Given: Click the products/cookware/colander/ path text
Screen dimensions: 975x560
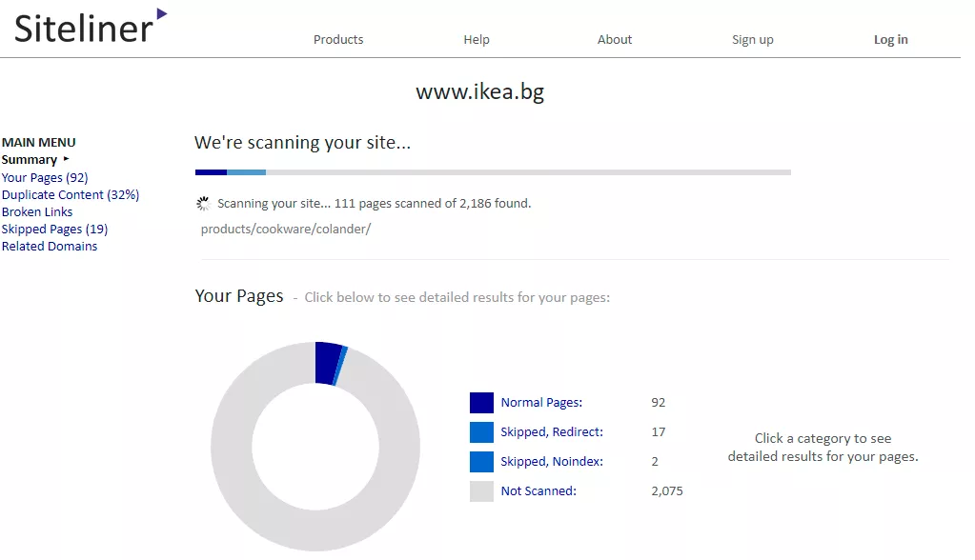Looking at the screenshot, I should [285, 229].
